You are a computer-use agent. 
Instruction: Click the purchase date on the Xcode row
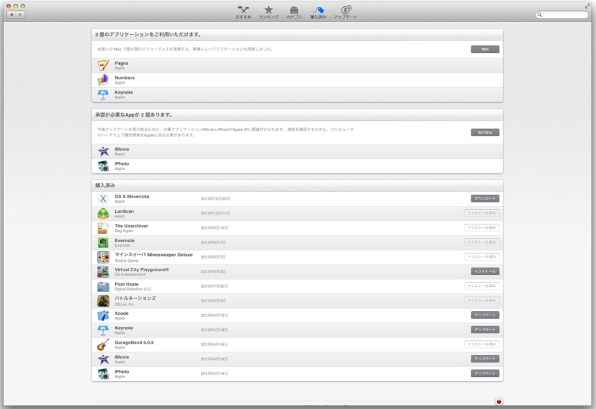[x=214, y=315]
